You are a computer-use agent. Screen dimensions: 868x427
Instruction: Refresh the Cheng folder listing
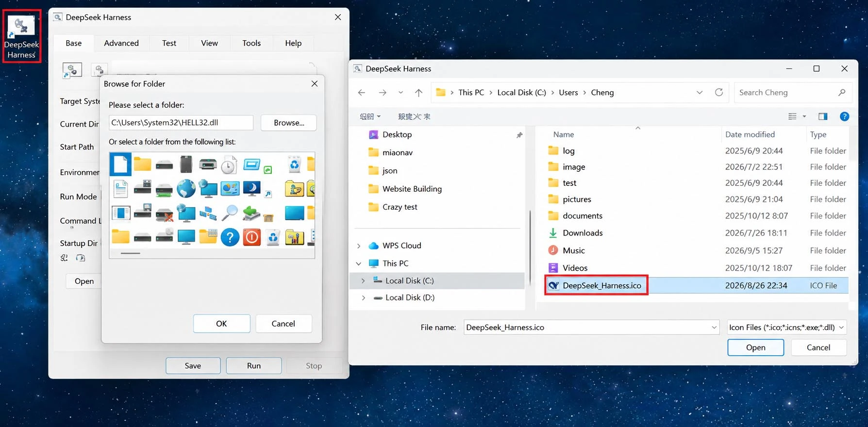point(719,92)
